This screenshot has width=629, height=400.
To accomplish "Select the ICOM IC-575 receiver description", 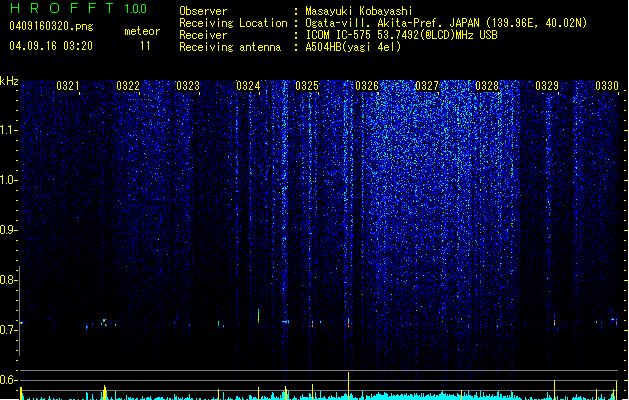I will point(402,35).
